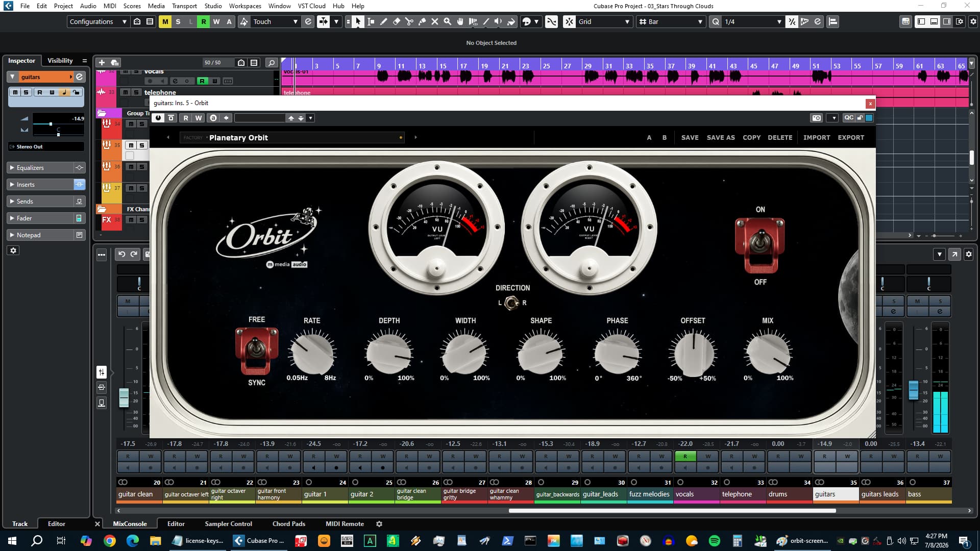Click the Add Track plus icon
The height and width of the screenshot is (551, 980).
coord(102,62)
